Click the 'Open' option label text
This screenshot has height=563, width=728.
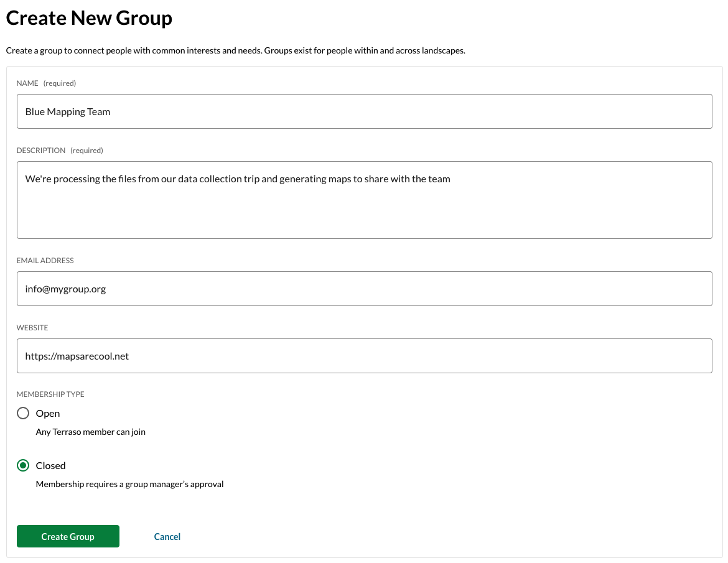[x=48, y=413]
